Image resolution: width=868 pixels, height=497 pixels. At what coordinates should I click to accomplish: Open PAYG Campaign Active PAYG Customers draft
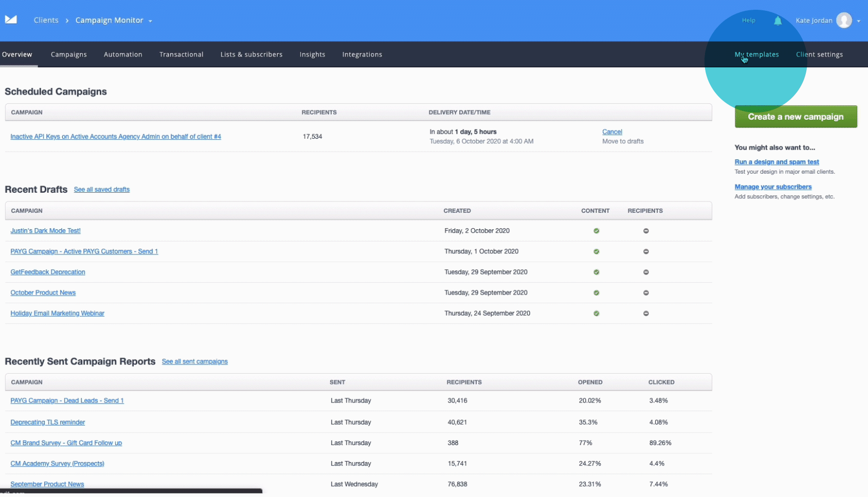(84, 251)
